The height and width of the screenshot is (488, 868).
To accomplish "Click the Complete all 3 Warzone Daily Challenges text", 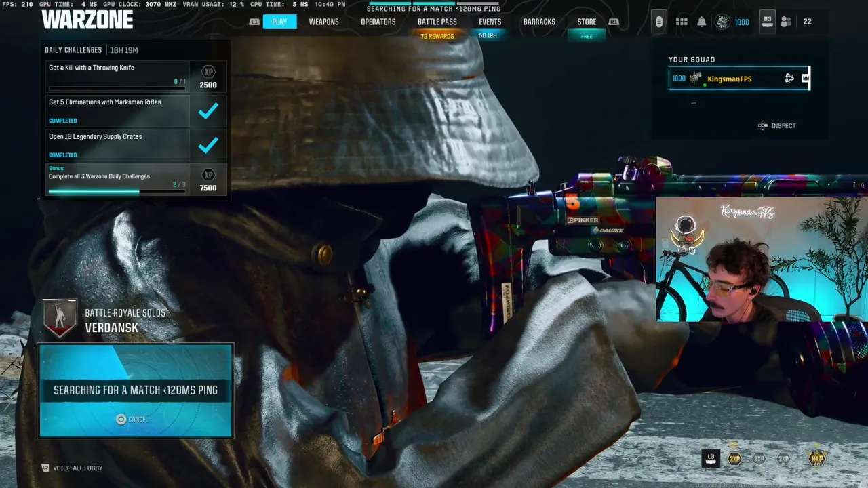I will point(99,176).
